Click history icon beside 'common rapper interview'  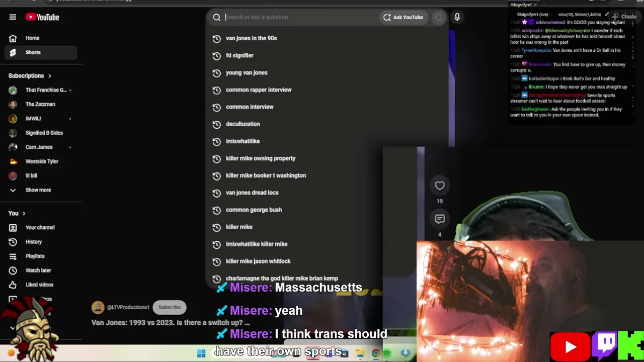coord(217,90)
